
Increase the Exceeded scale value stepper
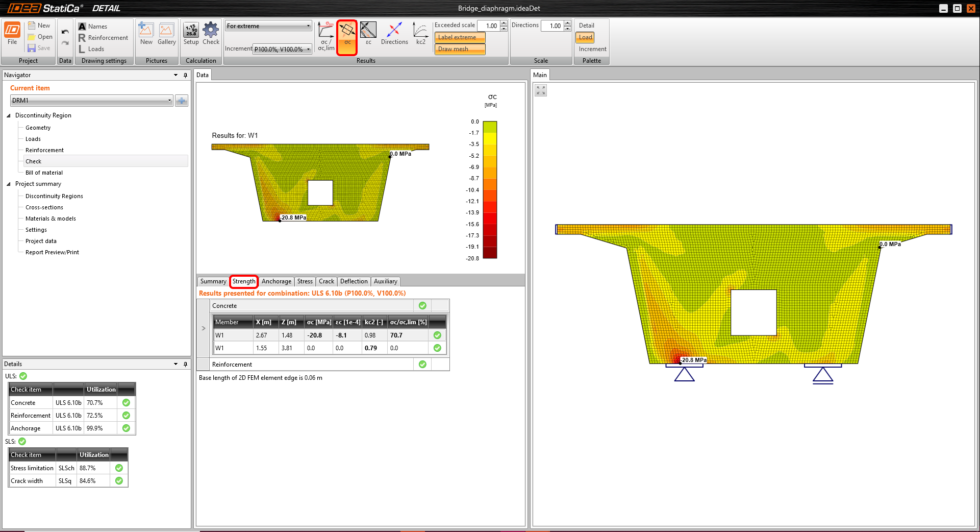point(504,22)
